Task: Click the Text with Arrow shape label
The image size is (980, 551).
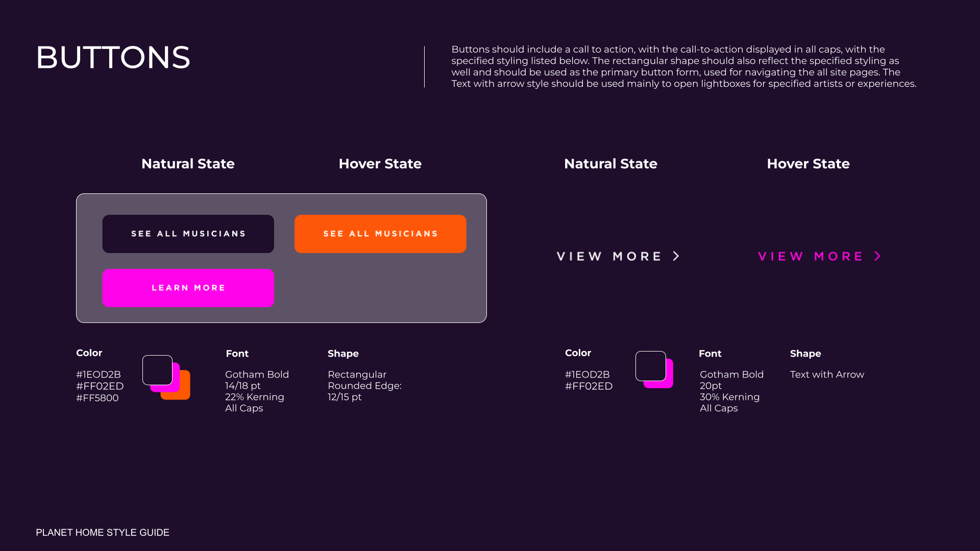Action: pyautogui.click(x=827, y=374)
